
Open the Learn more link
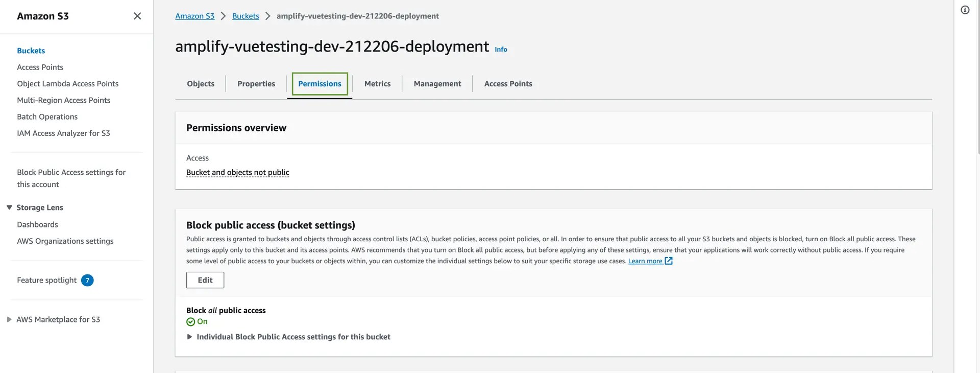coord(645,261)
